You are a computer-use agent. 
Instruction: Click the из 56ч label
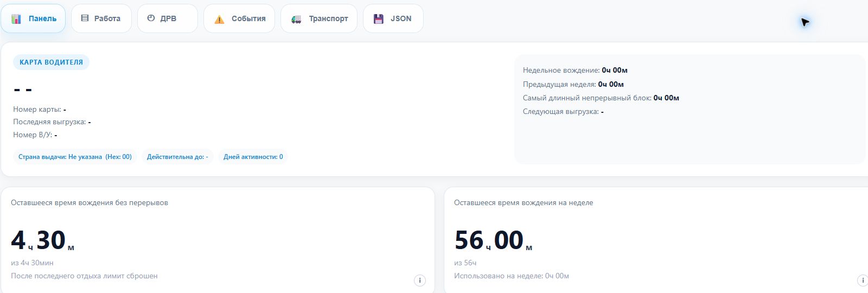[465, 263]
